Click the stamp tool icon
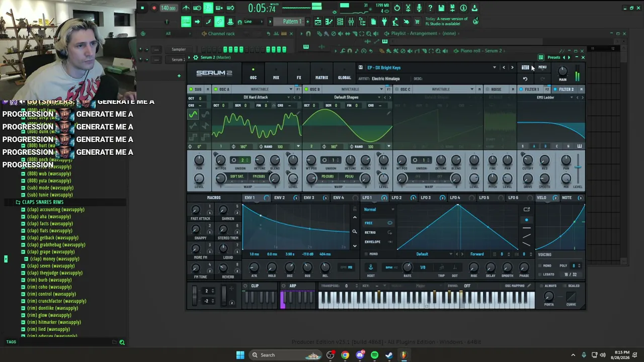 tap(230, 22)
